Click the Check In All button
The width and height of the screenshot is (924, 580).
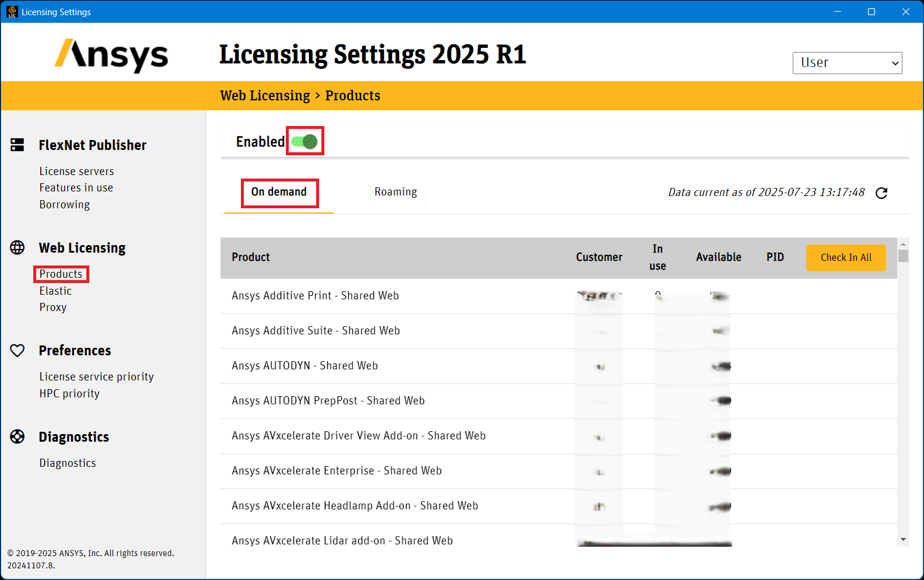coord(846,257)
